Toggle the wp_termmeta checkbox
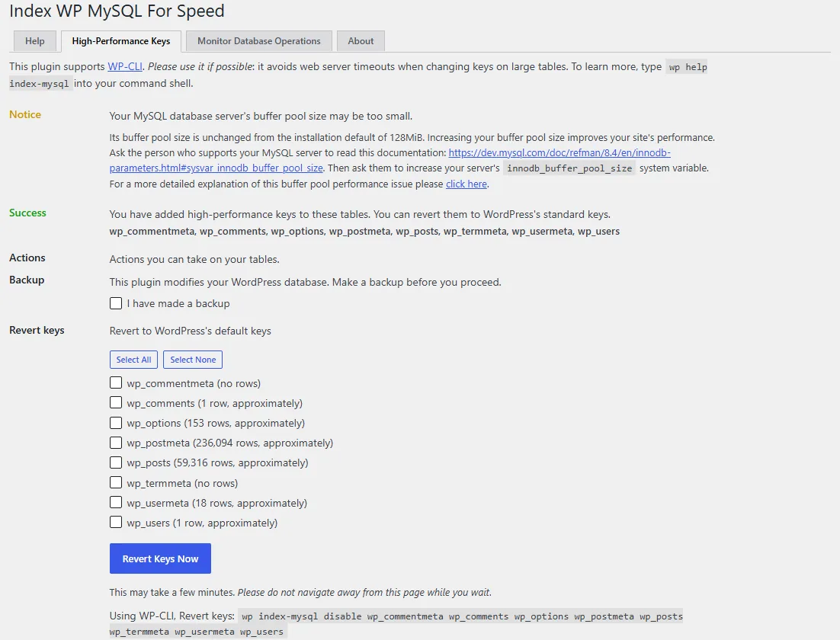The image size is (840, 640). (116, 482)
